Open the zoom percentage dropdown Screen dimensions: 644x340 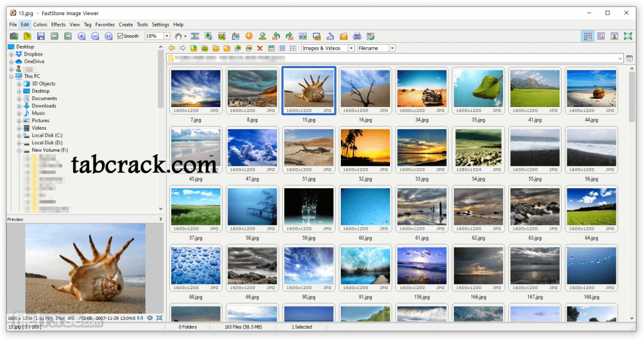[x=167, y=36]
